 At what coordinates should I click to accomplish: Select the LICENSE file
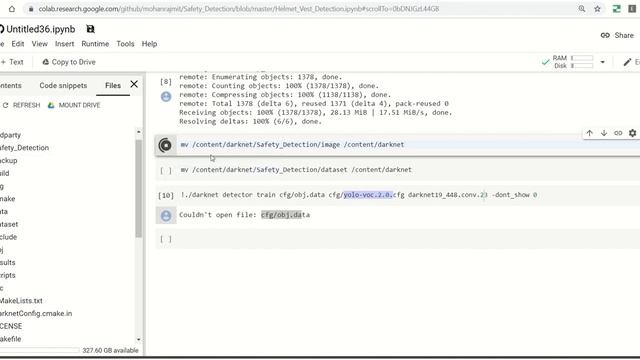pos(11,326)
